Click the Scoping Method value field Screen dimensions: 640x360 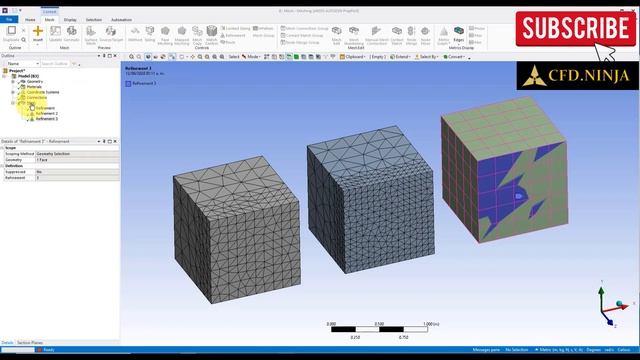click(78, 154)
